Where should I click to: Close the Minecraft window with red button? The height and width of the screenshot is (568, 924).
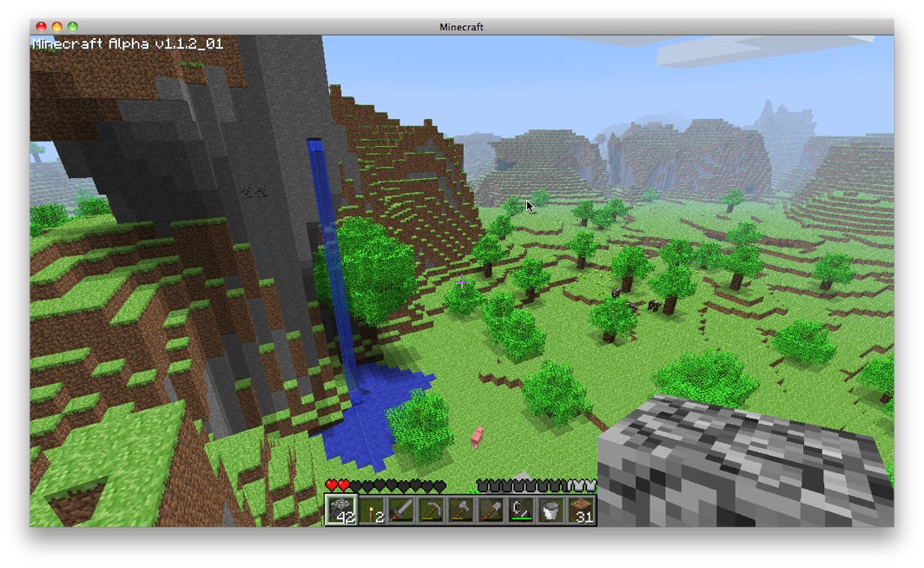click(41, 27)
